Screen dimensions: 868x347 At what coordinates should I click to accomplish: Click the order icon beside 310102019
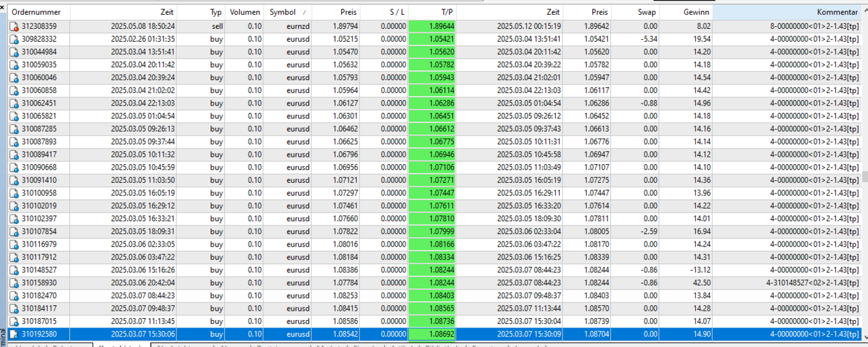pyautogui.click(x=14, y=205)
